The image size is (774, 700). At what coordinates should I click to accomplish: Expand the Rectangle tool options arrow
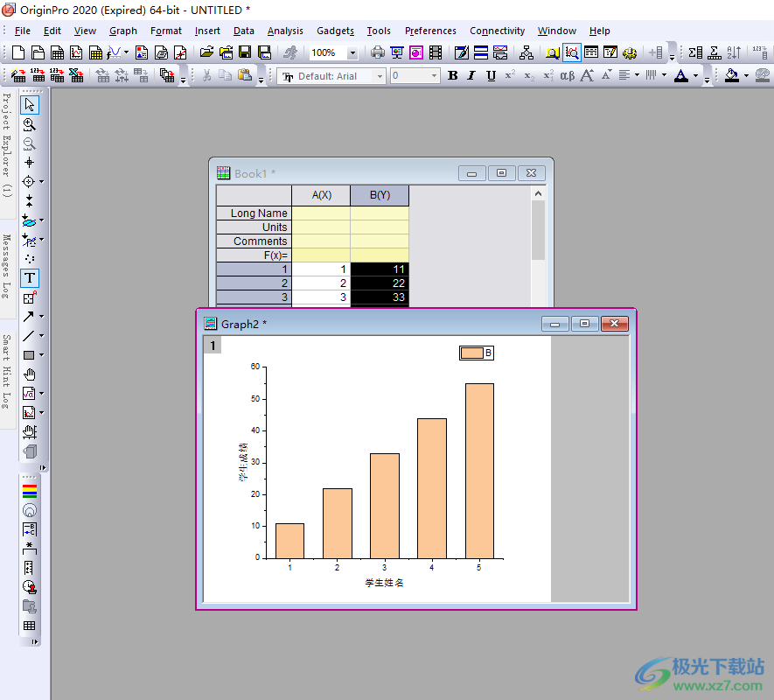41,355
